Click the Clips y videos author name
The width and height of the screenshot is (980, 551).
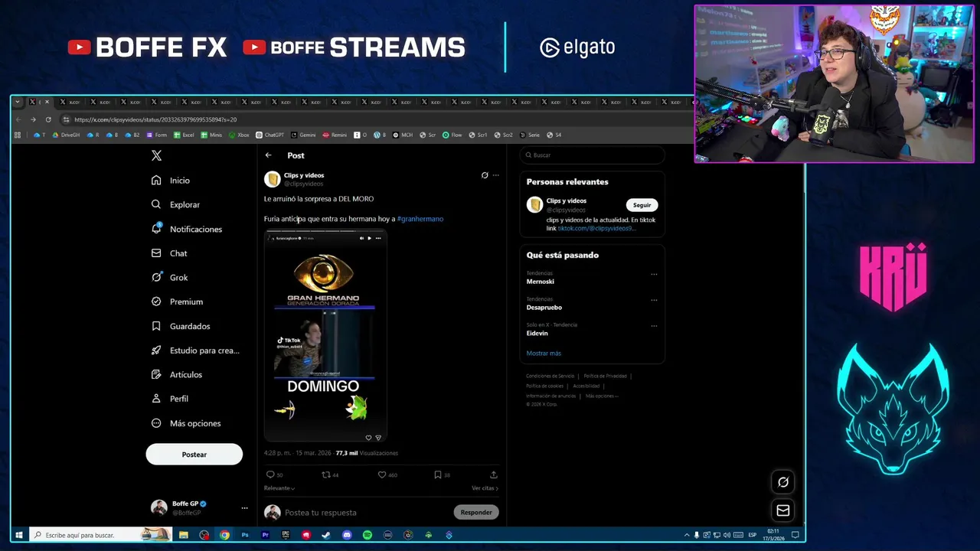tap(304, 175)
